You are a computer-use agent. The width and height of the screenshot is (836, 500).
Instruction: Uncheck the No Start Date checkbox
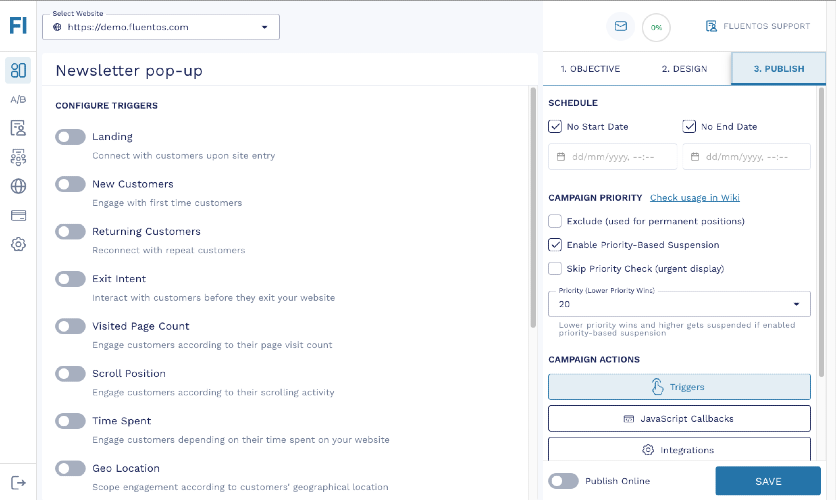click(x=555, y=126)
